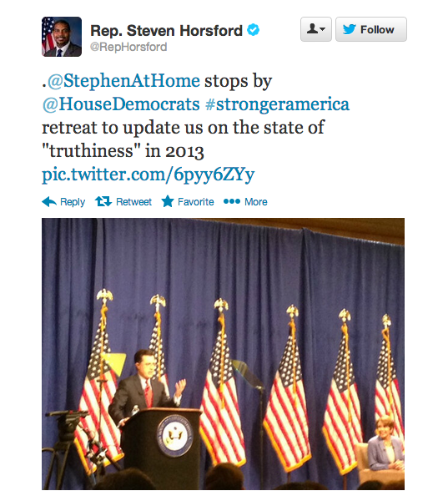Click the Twitter bird icon in Follow button

pos(350,29)
